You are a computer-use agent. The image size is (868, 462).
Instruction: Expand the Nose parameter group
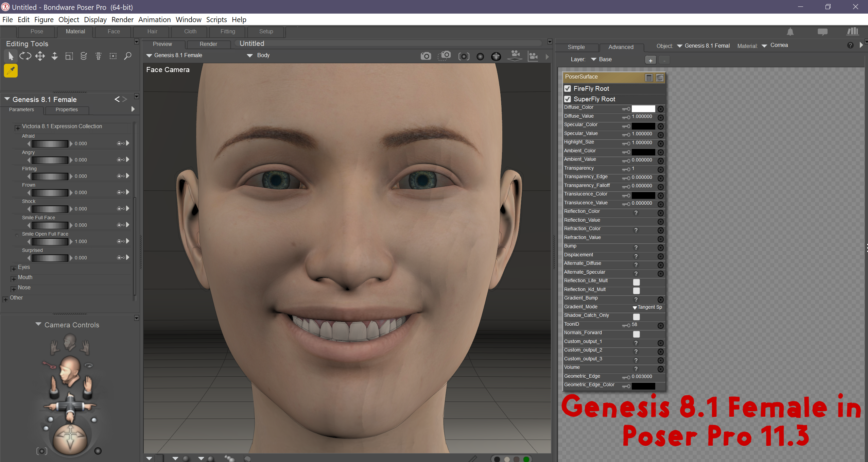point(14,289)
